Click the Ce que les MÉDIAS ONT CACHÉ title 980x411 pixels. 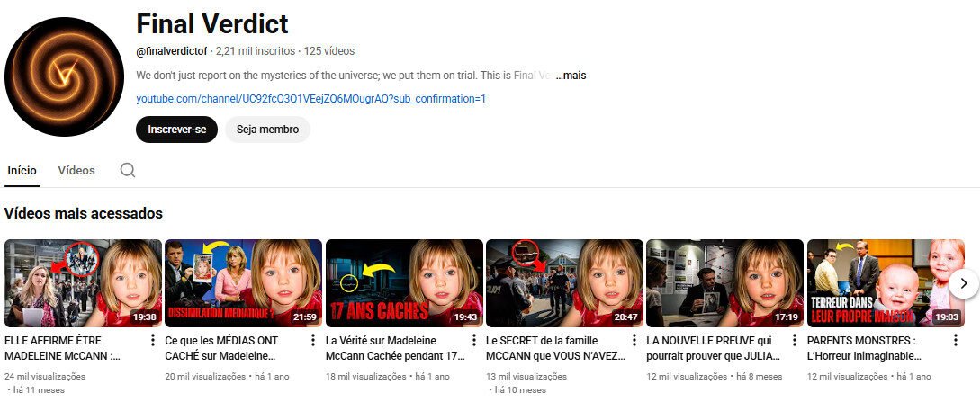click(x=230, y=348)
